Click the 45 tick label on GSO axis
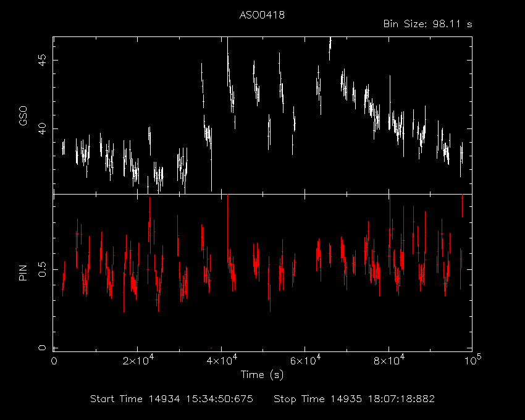This screenshot has height=420, width=525. (x=42, y=61)
